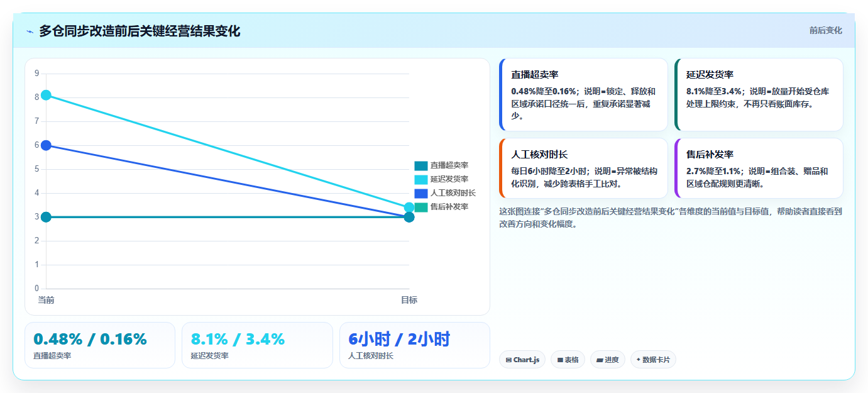Viewport: 868px width, 393px height.
Task: Click the KPI value 8.1% / 3.4%
Action: 238,340
